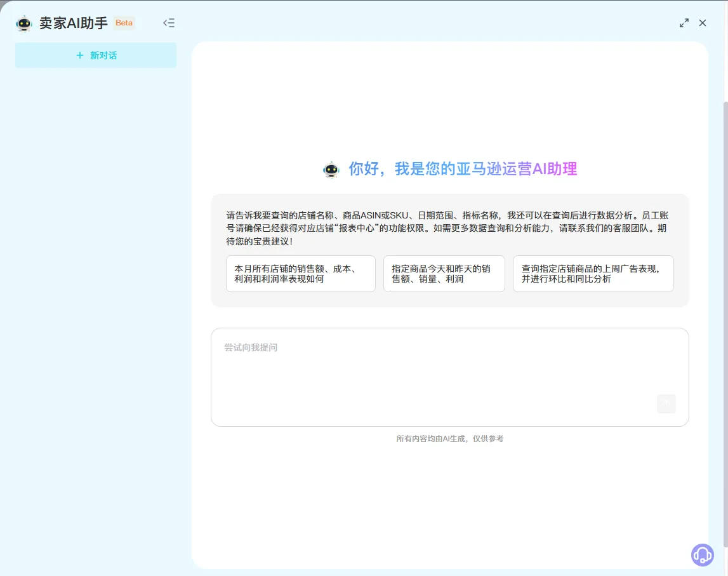Collapse the sidebar with the fold icon
The image size is (728, 576).
[x=169, y=23]
